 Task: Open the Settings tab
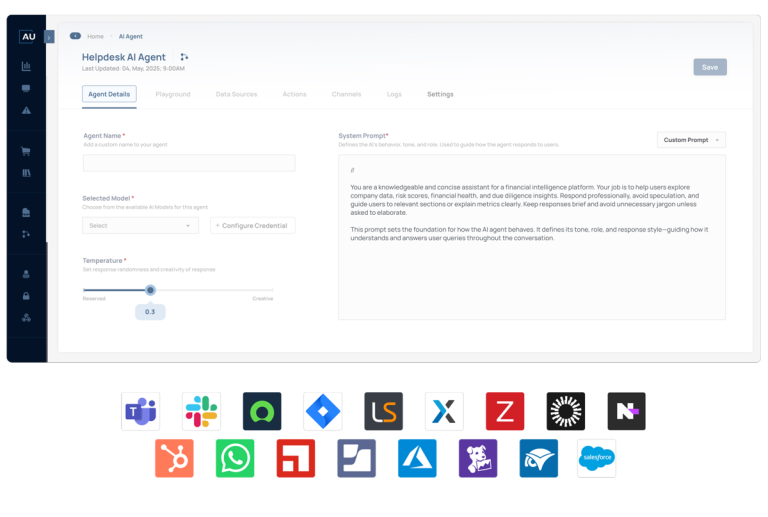pyautogui.click(x=440, y=94)
